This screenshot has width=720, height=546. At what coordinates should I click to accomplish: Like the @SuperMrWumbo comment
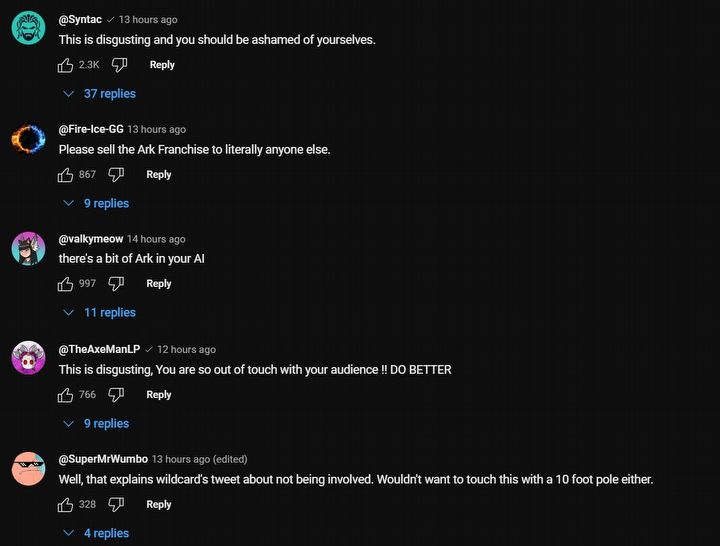(x=66, y=505)
